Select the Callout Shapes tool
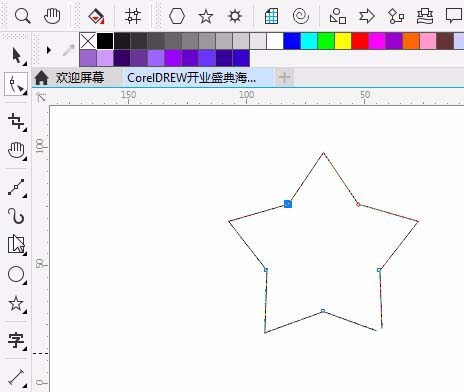The width and height of the screenshot is (464, 392). click(x=454, y=16)
